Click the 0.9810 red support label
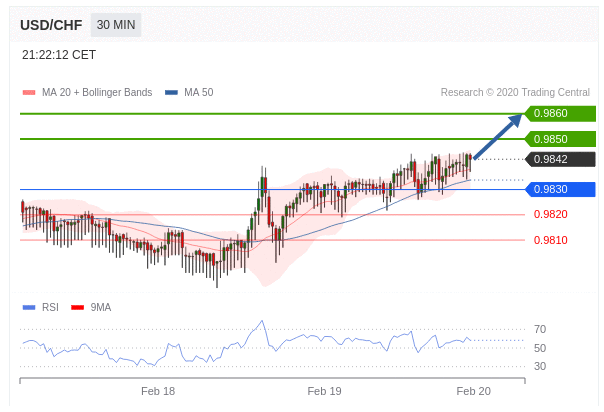This screenshot has height=412, width=604. click(x=550, y=240)
